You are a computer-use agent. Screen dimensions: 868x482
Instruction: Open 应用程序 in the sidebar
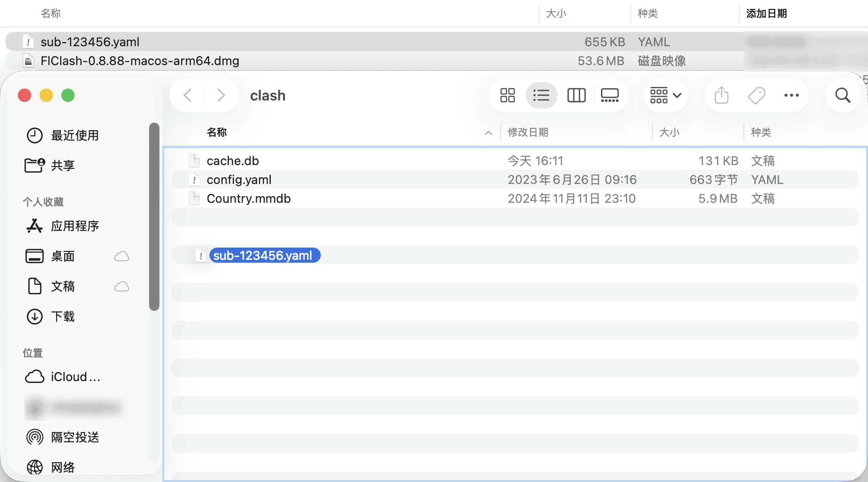pyautogui.click(x=75, y=226)
